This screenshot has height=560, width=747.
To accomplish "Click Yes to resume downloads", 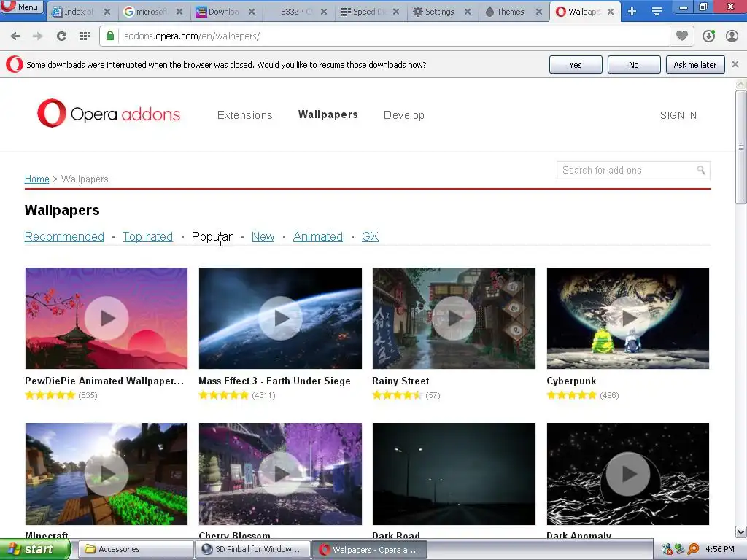I will coord(576,65).
